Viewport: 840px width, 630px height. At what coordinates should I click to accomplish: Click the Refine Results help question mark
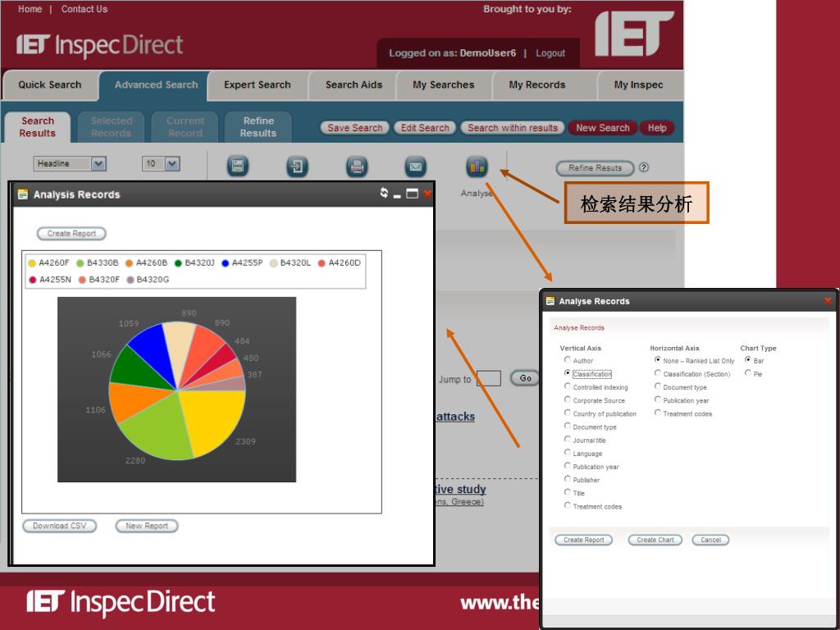tap(644, 167)
